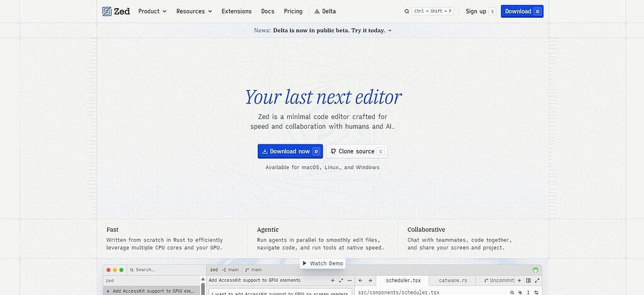This screenshot has height=295, width=644.
Task: Click the 'Add AccessKit support to GPUI elements' thread title
Action: pos(255,281)
